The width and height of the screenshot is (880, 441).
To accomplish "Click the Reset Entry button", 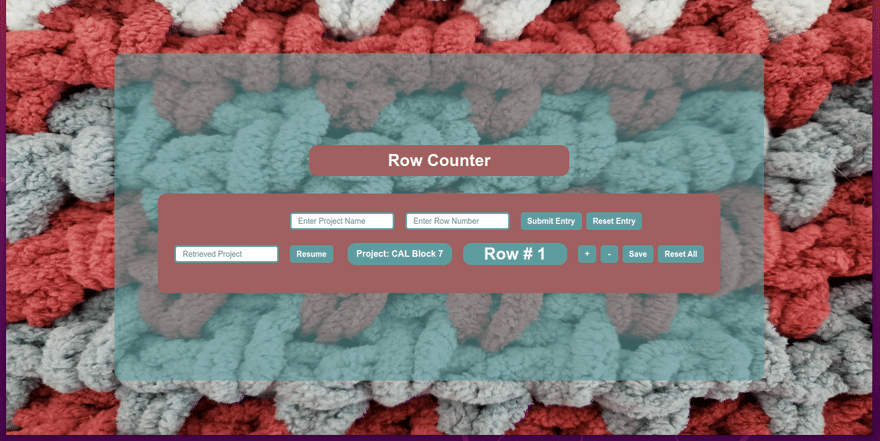I will click(x=613, y=221).
